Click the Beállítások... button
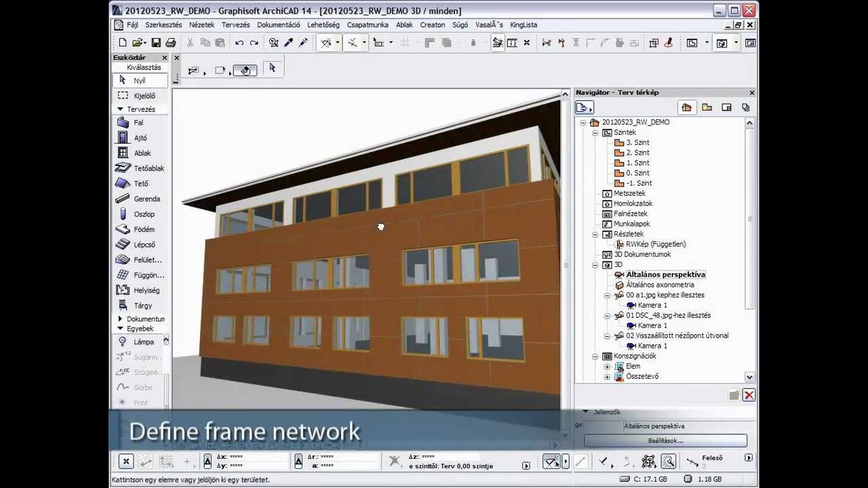Viewport: 868px width, 488px height. (665, 441)
